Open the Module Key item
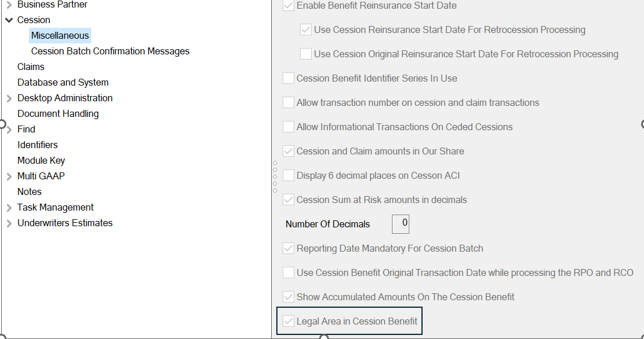 (x=41, y=161)
